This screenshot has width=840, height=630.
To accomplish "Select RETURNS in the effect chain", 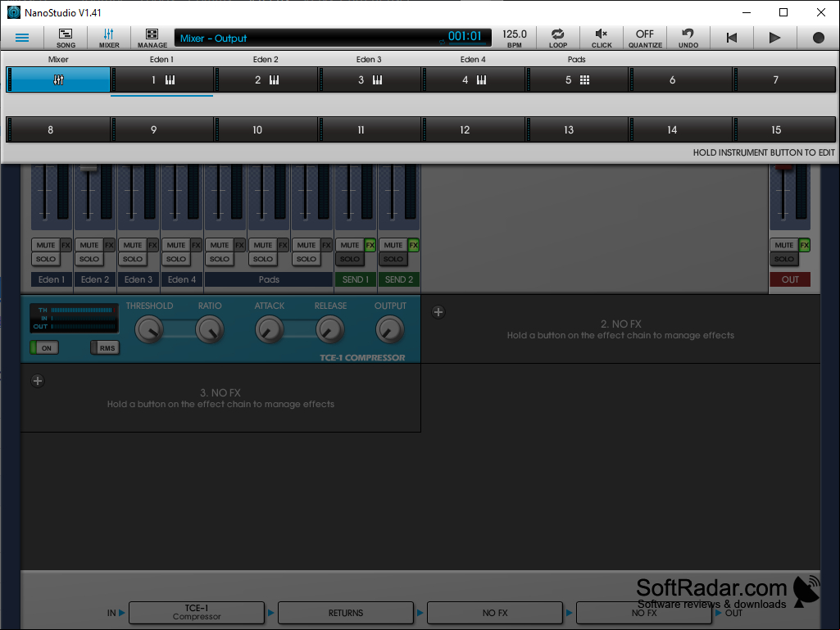I will click(x=346, y=612).
